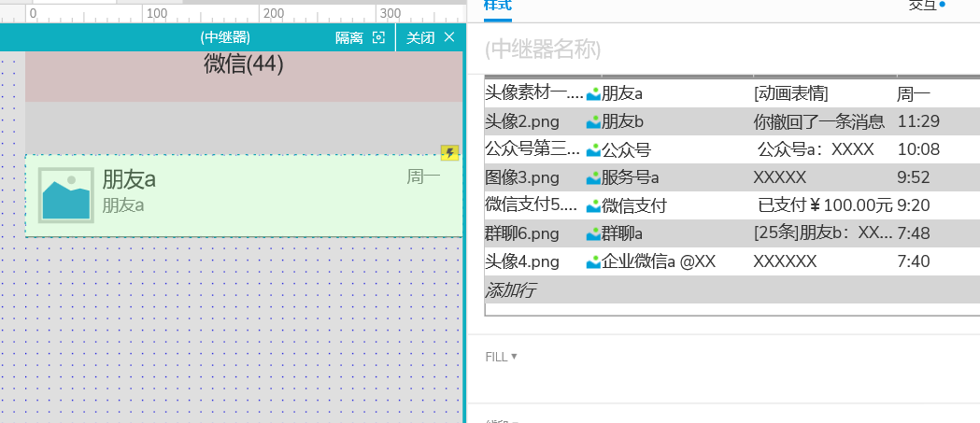Click the cell 头像素材一....

(x=534, y=93)
